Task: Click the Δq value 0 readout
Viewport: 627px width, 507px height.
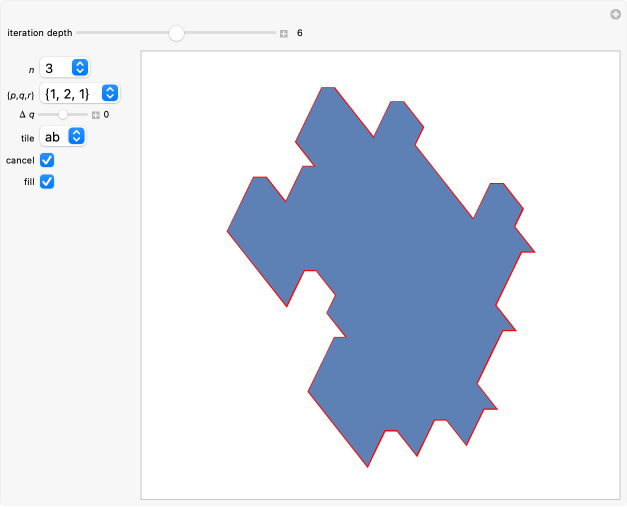Action: [106, 115]
